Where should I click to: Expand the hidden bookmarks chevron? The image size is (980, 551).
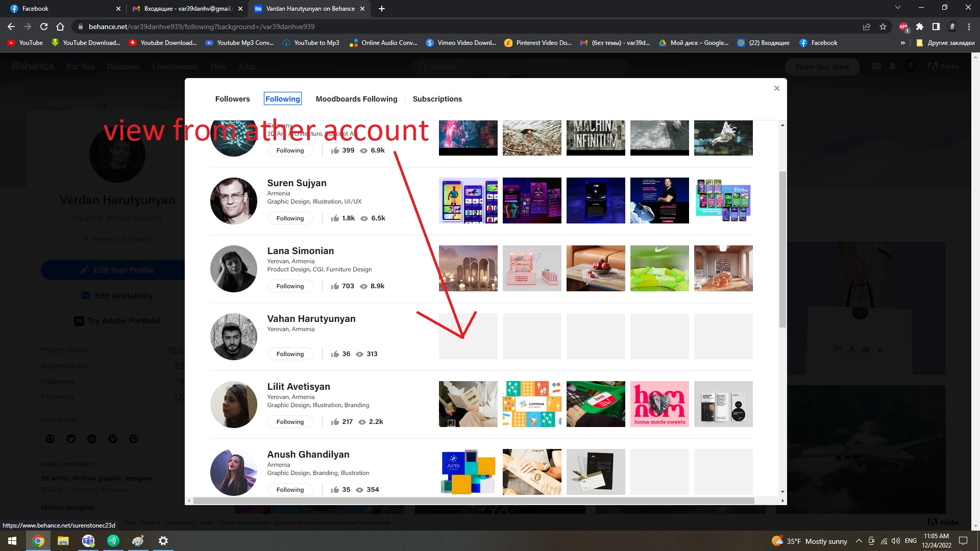click(902, 43)
